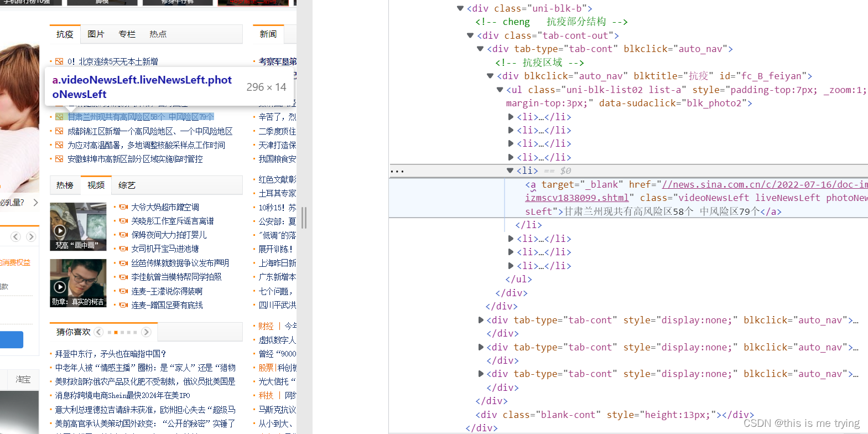
Task: Switch to the 热点 tab
Action: point(158,34)
